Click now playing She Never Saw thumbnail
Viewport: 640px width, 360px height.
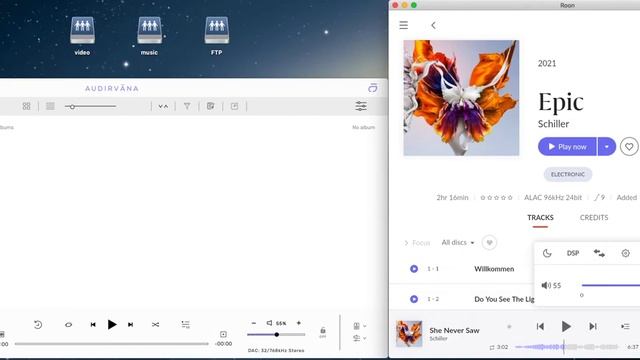coord(409,333)
